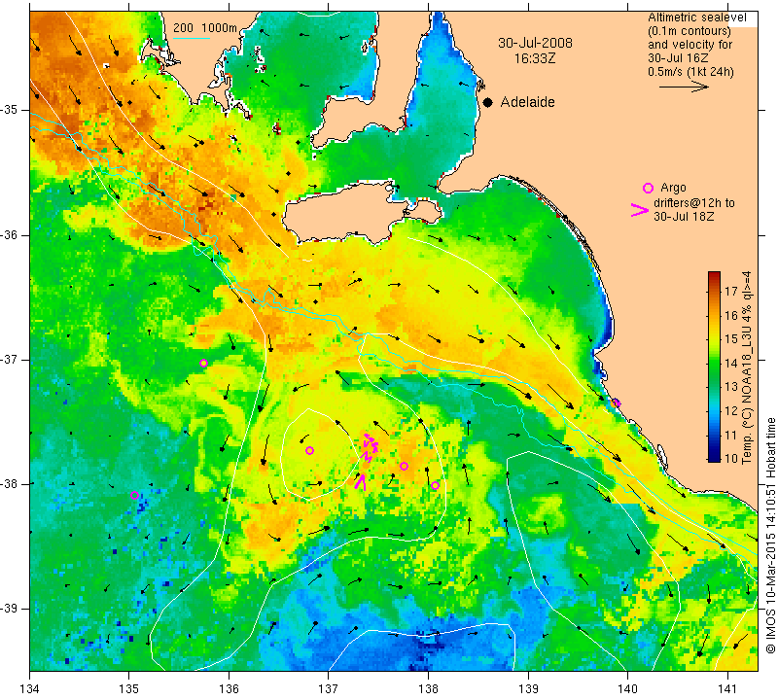This screenshot has width=778, height=700.
Task: Click the Argo float marker near 136.8E, 37.7S
Action: [309, 450]
